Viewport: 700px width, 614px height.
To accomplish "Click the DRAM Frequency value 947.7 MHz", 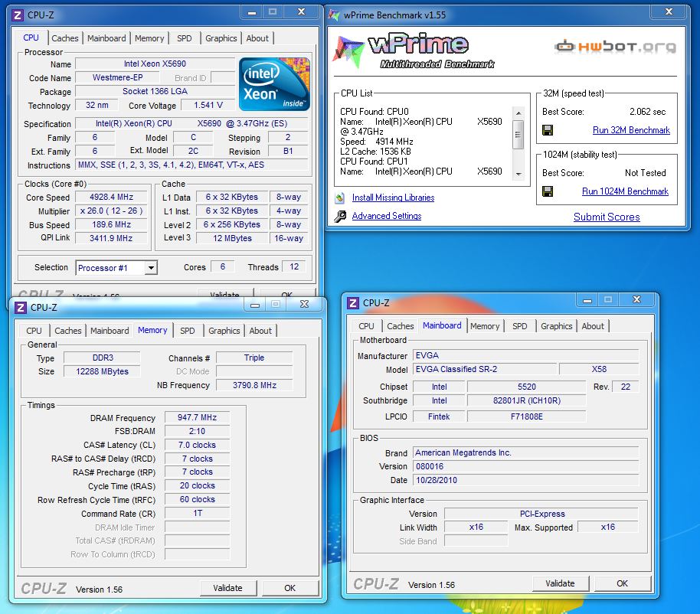I will pos(198,417).
